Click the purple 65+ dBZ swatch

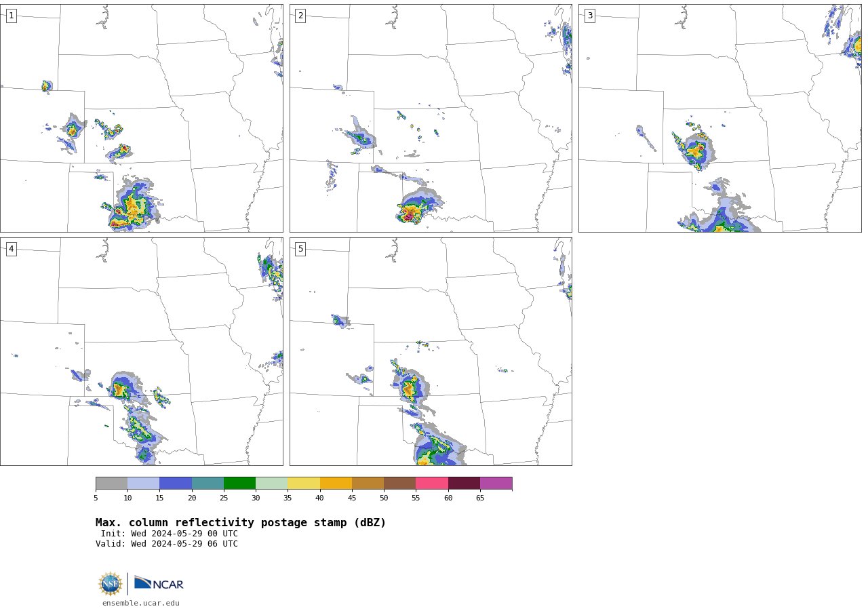coord(496,484)
